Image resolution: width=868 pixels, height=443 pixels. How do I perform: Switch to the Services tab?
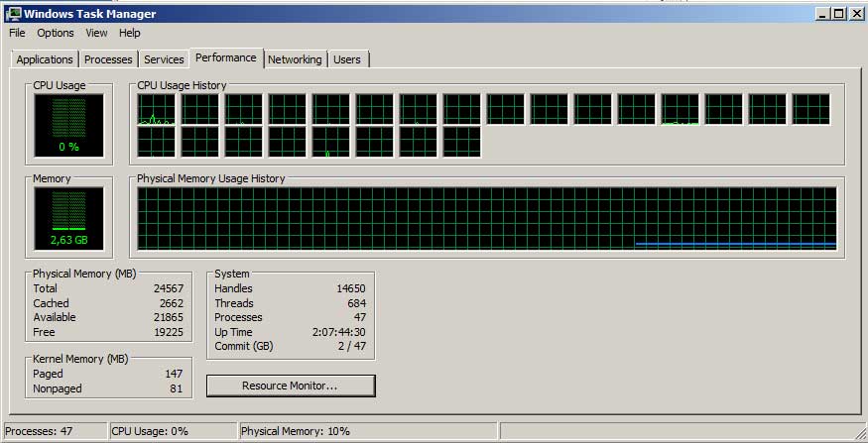tap(164, 59)
